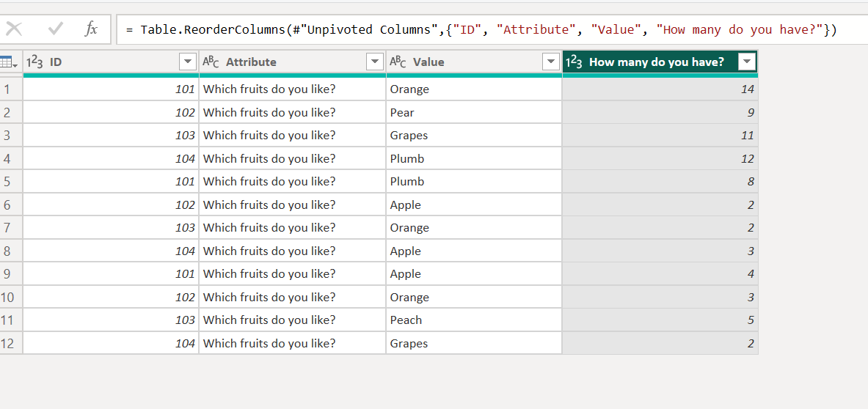Image resolution: width=868 pixels, height=409 pixels.
Task: Click inside the formula bar text
Action: [481, 30]
